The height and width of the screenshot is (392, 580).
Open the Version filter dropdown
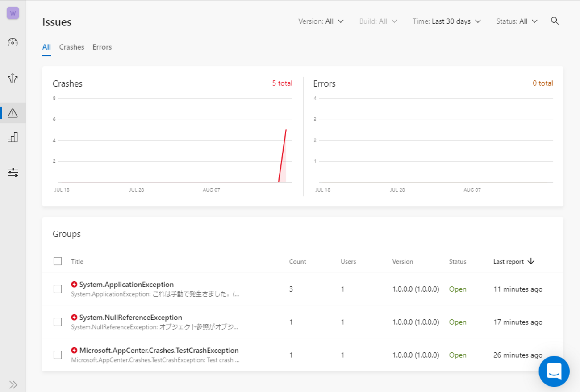pyautogui.click(x=321, y=21)
